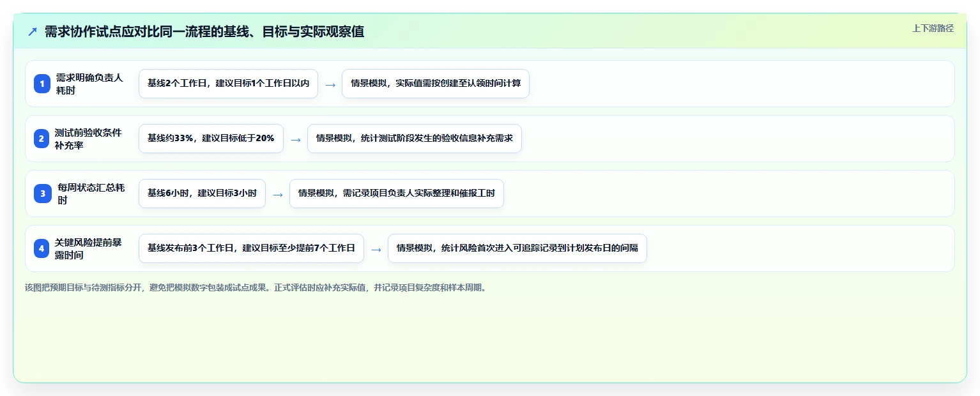The width and height of the screenshot is (980, 396).
Task: Click the trending arrow icon beside the title
Action: (x=33, y=32)
